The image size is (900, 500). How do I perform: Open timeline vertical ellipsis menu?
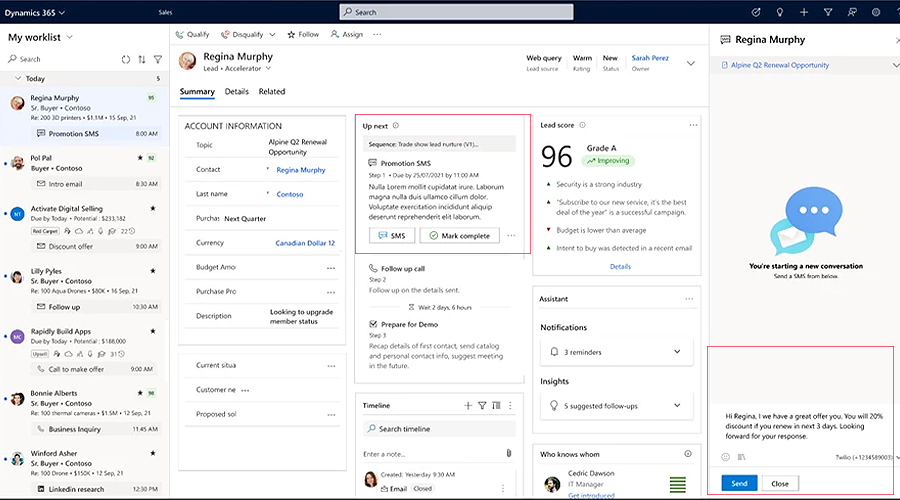pos(510,405)
